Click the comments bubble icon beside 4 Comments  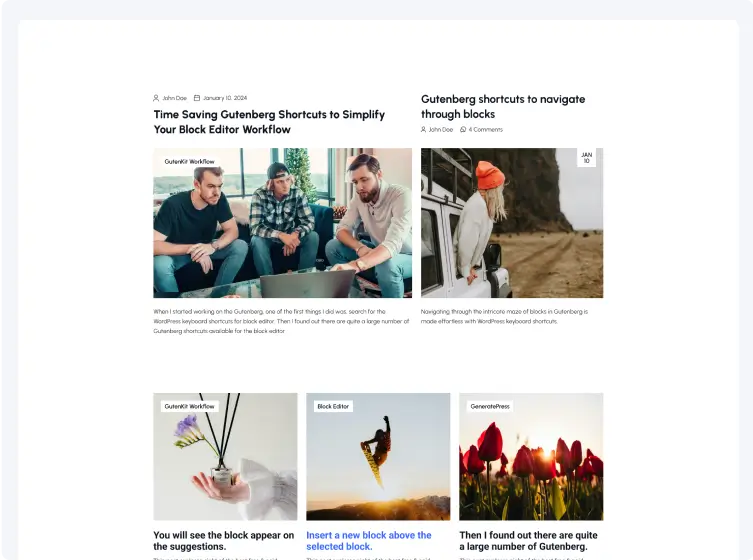pyautogui.click(x=463, y=130)
